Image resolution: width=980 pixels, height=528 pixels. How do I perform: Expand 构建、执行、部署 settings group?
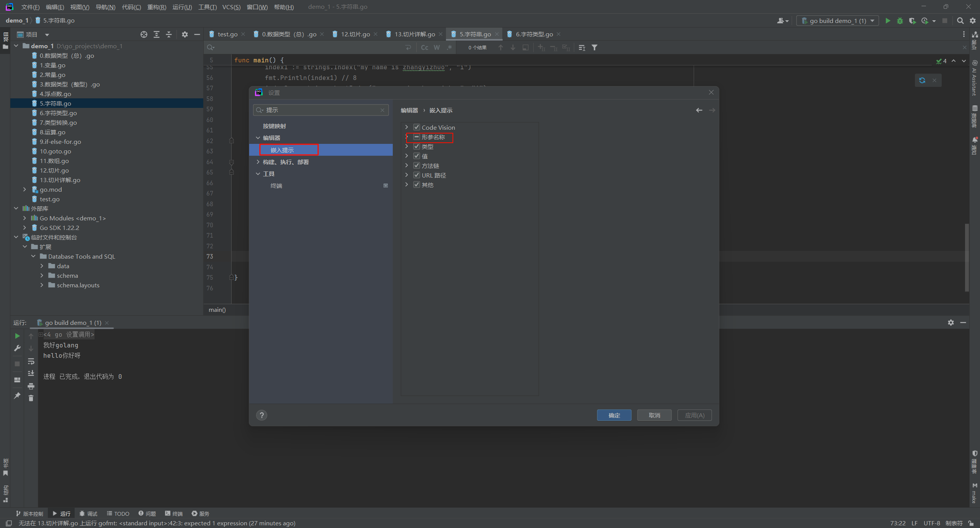tap(258, 162)
